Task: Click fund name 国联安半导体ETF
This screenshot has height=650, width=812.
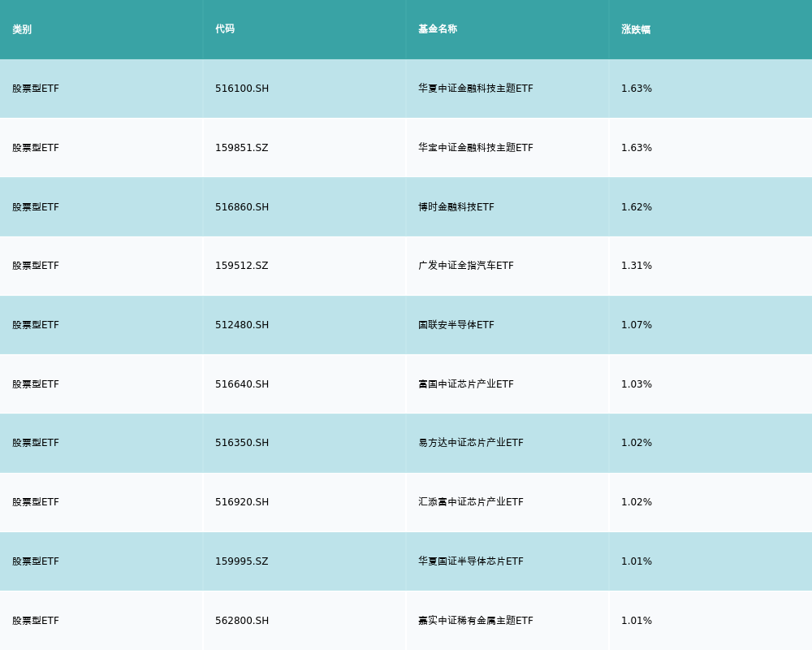Action: click(x=456, y=325)
